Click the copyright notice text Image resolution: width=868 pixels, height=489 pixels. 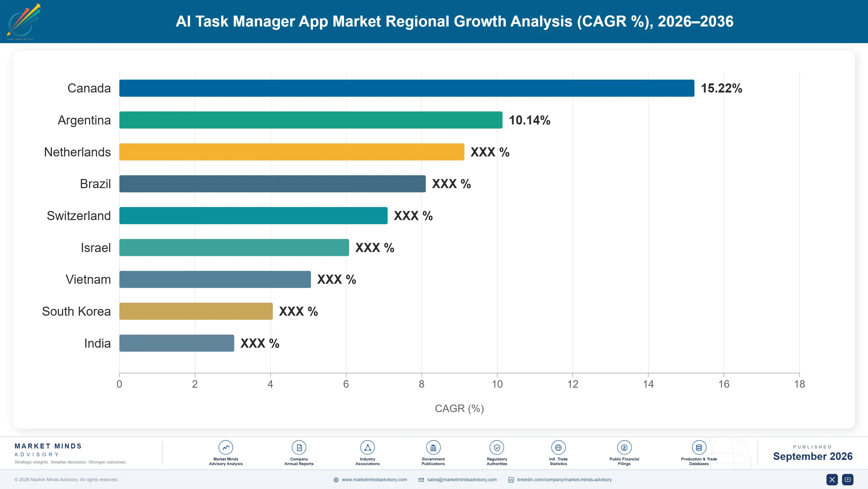click(66, 480)
